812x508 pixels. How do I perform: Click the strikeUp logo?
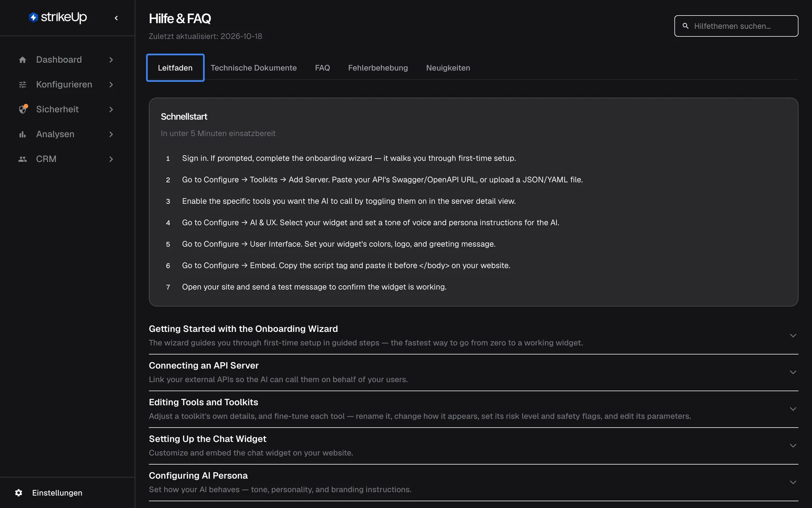(58, 18)
